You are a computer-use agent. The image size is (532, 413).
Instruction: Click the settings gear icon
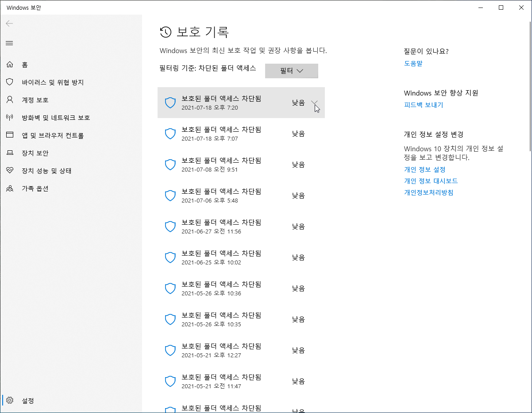pos(10,401)
